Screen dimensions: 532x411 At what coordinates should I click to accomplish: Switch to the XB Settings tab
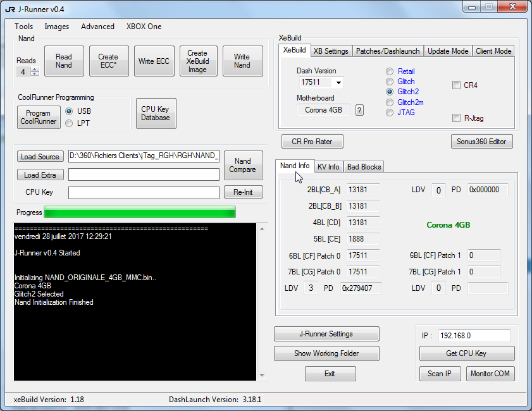331,51
